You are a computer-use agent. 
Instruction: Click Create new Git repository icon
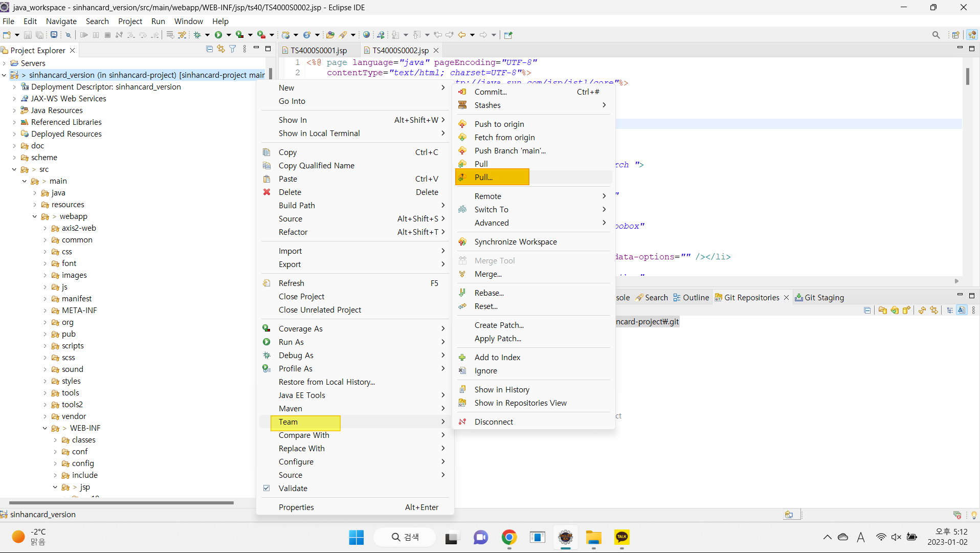point(906,310)
